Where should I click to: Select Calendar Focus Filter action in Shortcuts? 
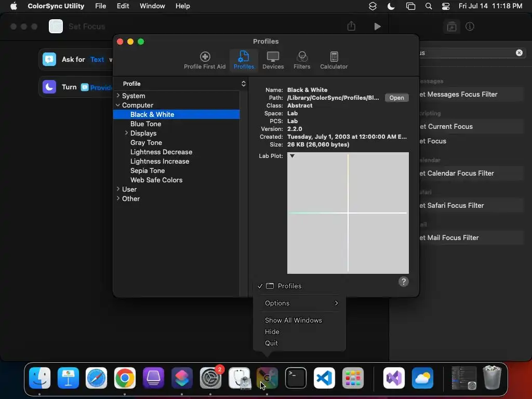tap(472, 173)
